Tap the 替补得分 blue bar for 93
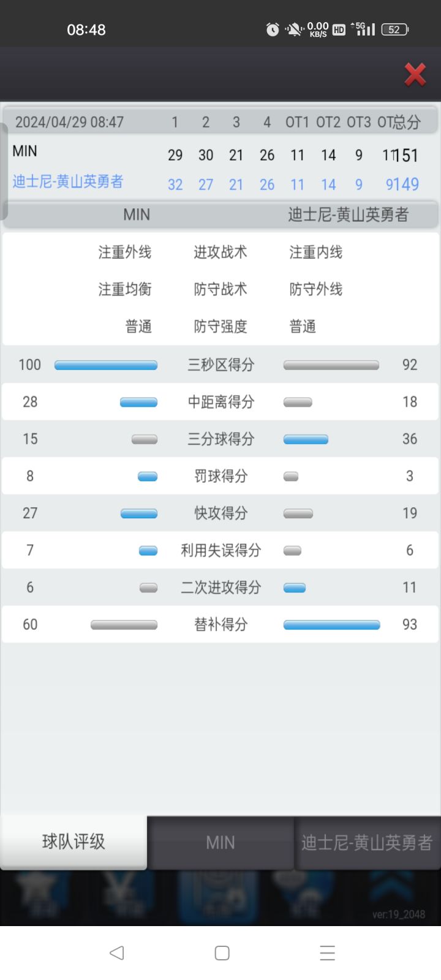 coord(331,625)
